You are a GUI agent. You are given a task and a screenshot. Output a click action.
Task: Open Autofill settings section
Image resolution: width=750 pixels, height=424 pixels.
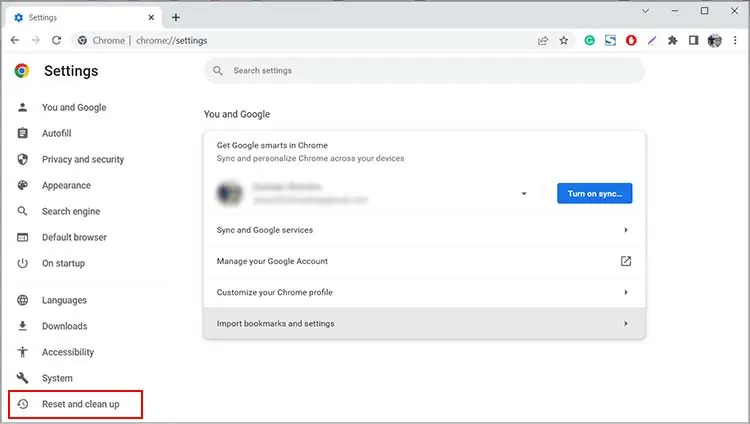click(x=56, y=133)
